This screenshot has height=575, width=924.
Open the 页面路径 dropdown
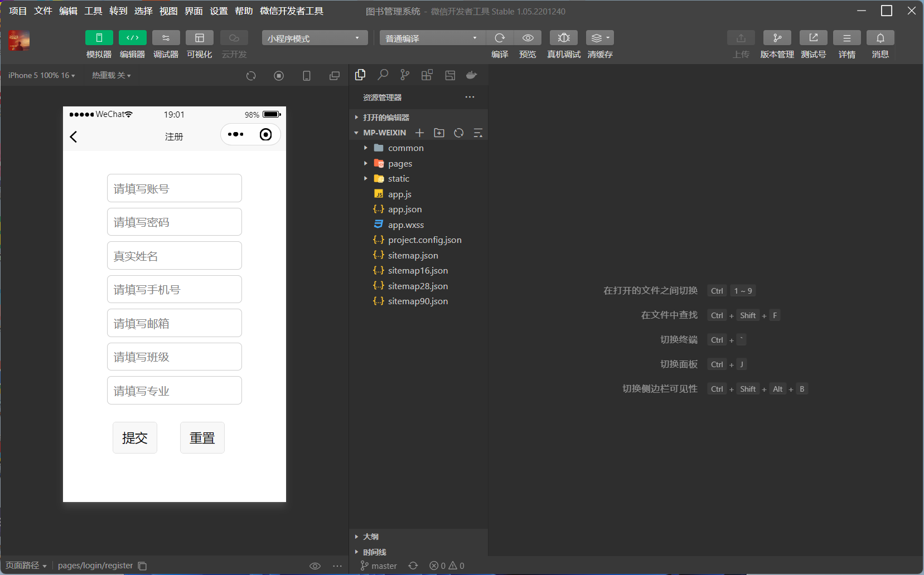coord(26,566)
